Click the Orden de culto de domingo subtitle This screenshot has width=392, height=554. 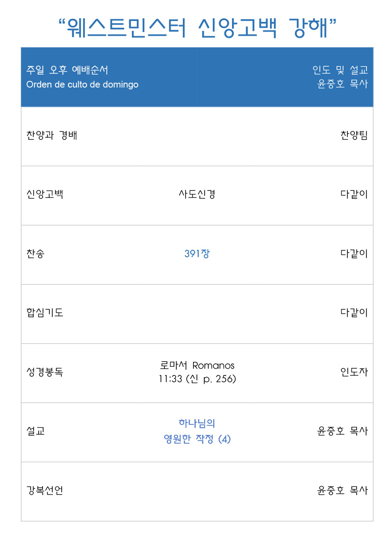pos(82,85)
